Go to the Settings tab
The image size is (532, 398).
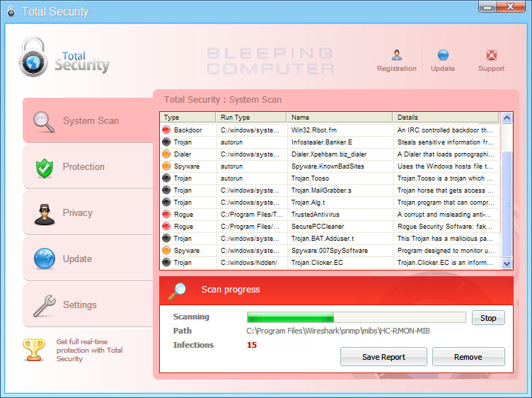(x=88, y=305)
